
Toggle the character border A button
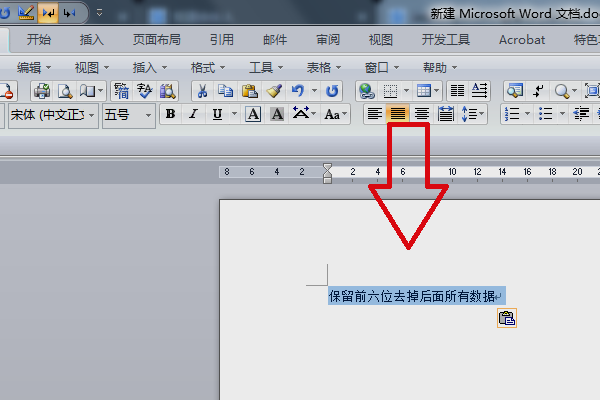[253, 114]
